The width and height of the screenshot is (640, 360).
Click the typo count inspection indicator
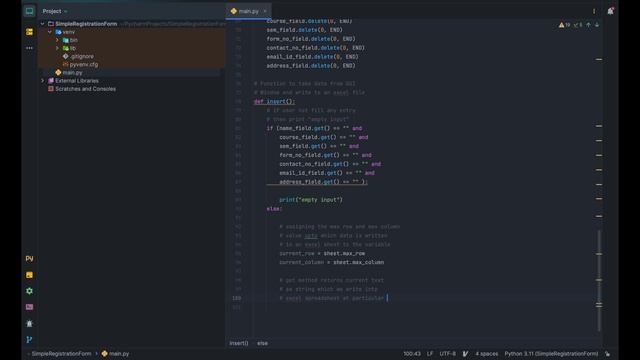(x=578, y=25)
